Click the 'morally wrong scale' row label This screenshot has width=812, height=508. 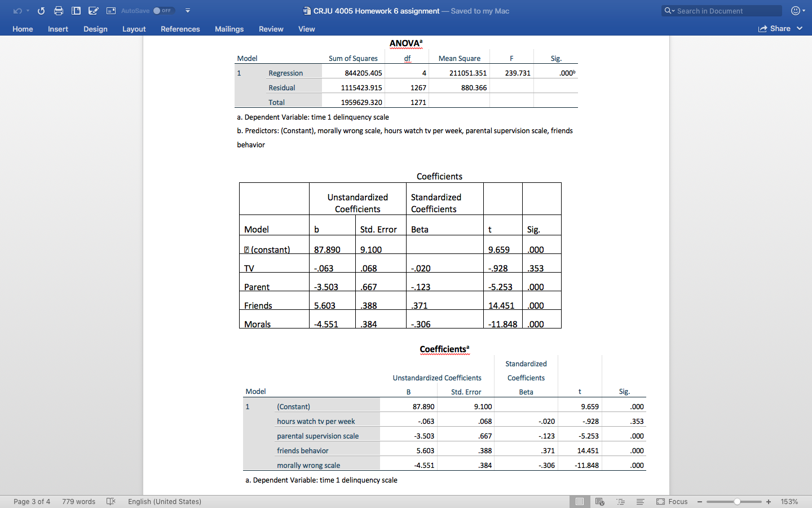tap(308, 465)
